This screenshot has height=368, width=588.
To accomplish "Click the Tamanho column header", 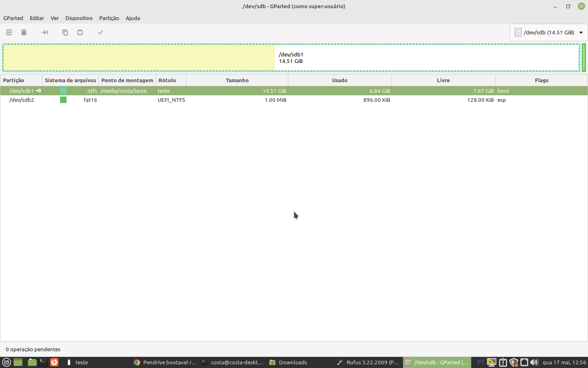I will point(237,80).
